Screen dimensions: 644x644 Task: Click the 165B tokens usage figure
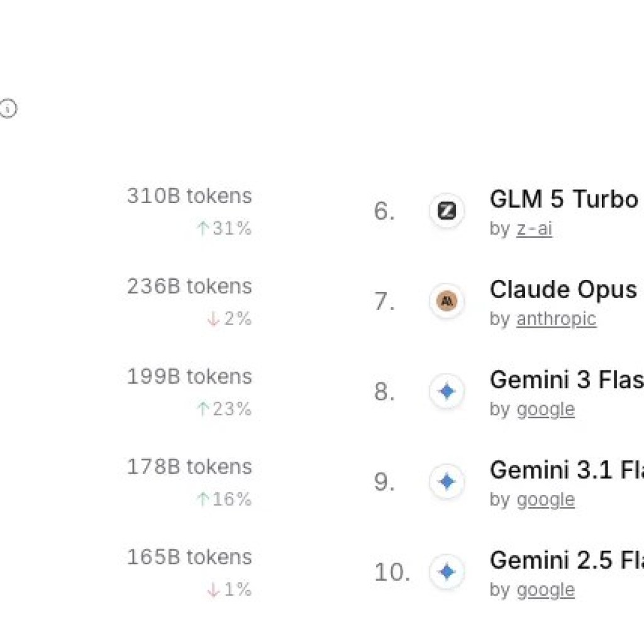pos(189,557)
